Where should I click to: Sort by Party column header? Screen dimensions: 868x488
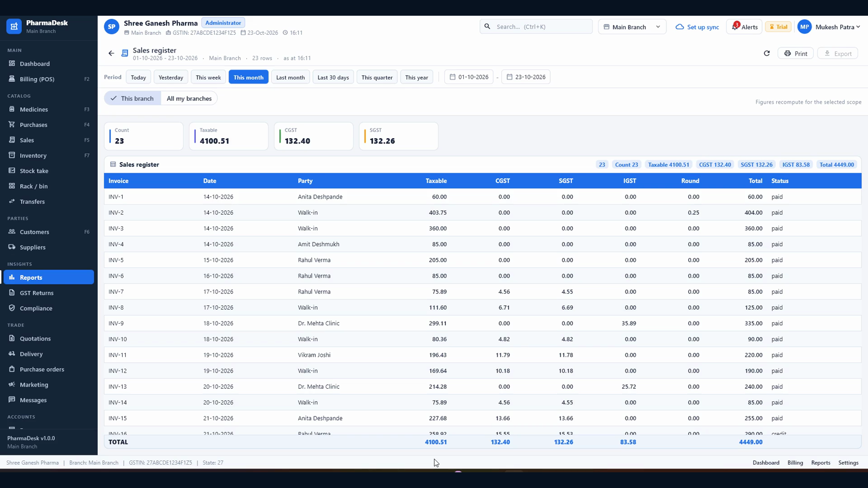tap(305, 181)
